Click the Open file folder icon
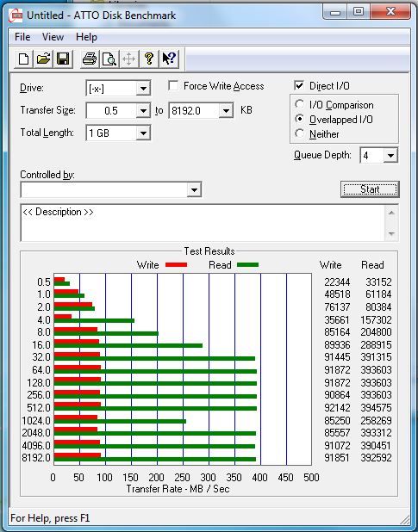 pos(43,59)
